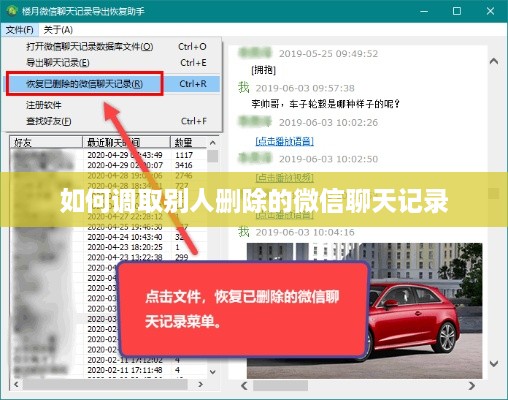Choose 导出聊天记录(E) menu entry
Screen dimensions: 508x400
113,63
